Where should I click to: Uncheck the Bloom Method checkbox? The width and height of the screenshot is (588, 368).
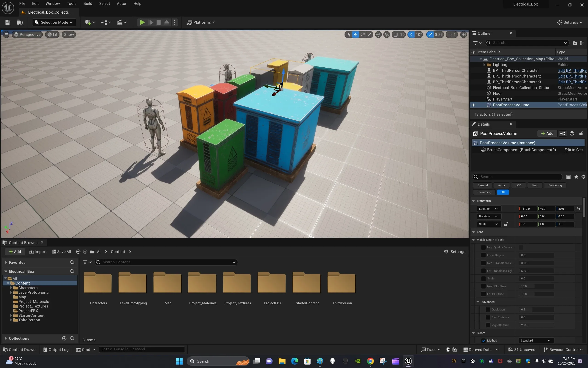pos(483,341)
